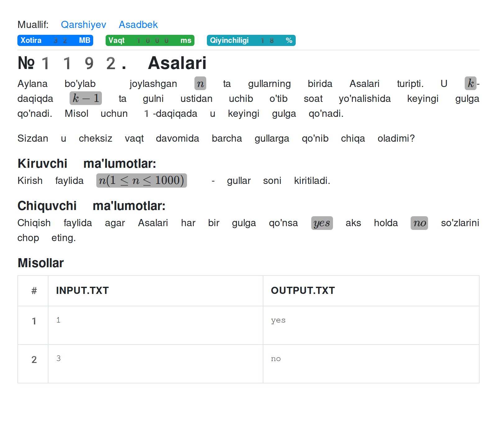The image size is (497, 448).
Task: Click the blue Xotira memory badge
Action: click(55, 40)
